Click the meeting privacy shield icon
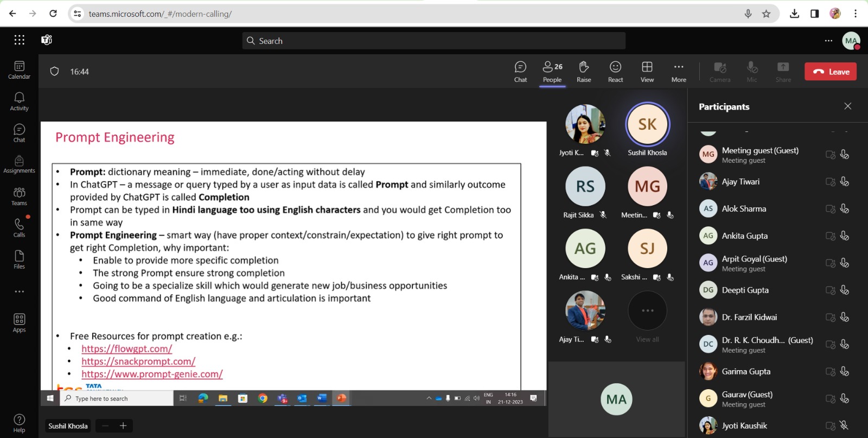This screenshot has width=868, height=438. point(54,72)
